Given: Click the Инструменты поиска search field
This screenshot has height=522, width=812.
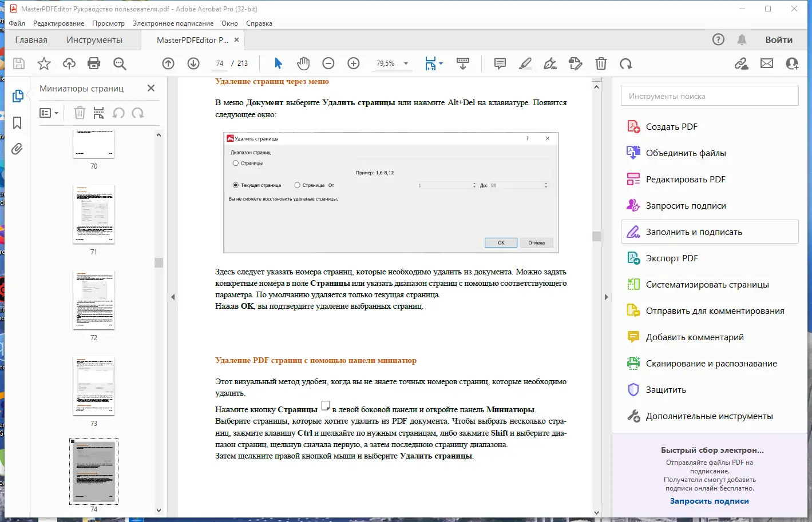Looking at the screenshot, I should pos(710,96).
